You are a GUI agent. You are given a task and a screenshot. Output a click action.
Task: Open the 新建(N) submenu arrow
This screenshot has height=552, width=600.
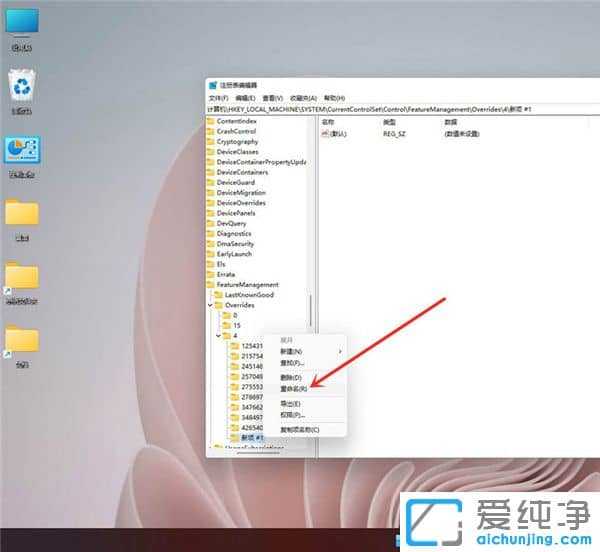coord(340,351)
